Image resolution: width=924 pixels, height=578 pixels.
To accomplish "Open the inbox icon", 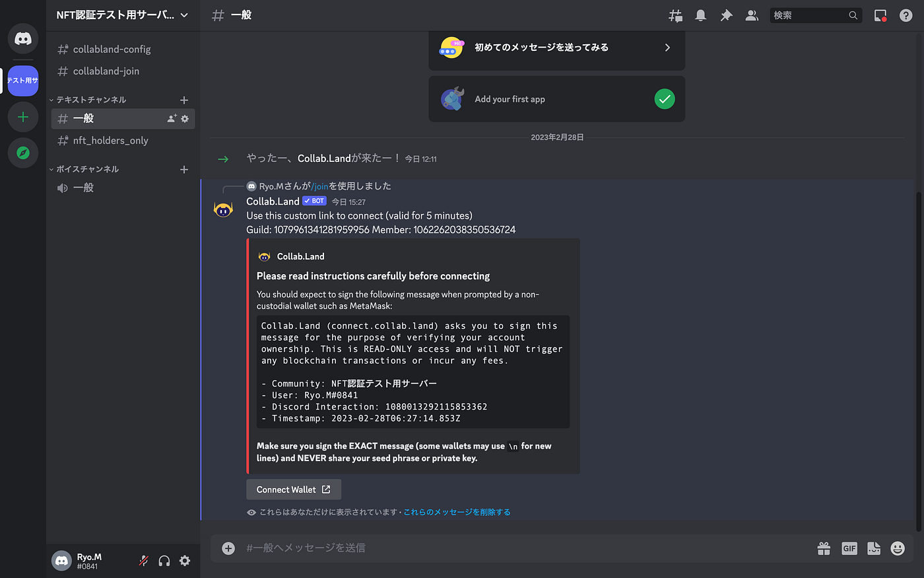I will [880, 15].
